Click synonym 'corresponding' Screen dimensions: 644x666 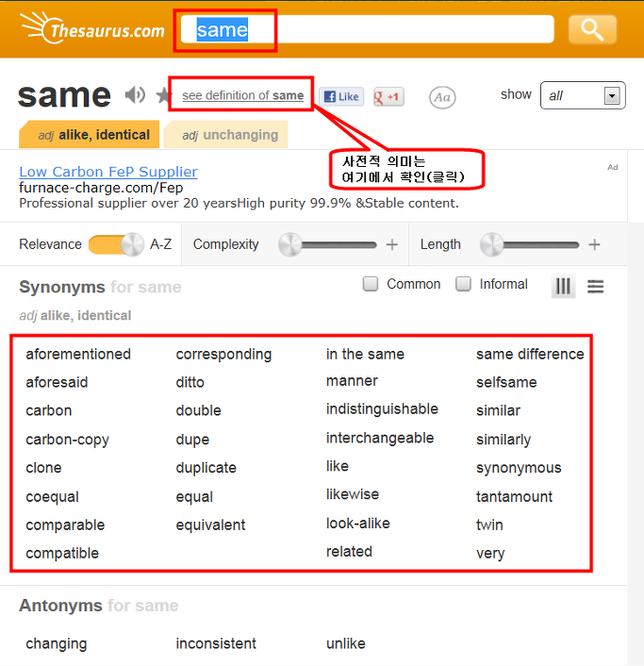click(x=223, y=355)
